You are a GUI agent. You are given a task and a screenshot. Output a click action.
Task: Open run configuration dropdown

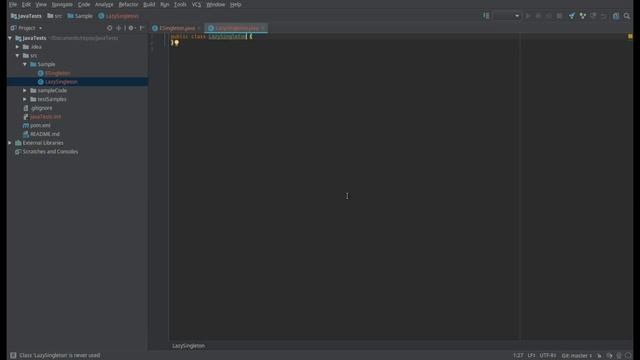point(507,16)
